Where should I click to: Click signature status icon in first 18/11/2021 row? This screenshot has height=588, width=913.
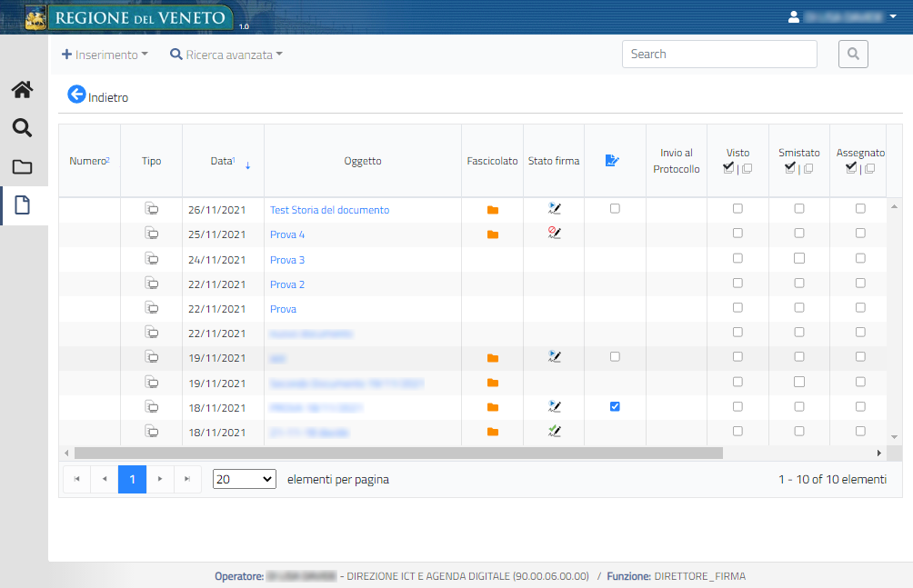point(555,405)
